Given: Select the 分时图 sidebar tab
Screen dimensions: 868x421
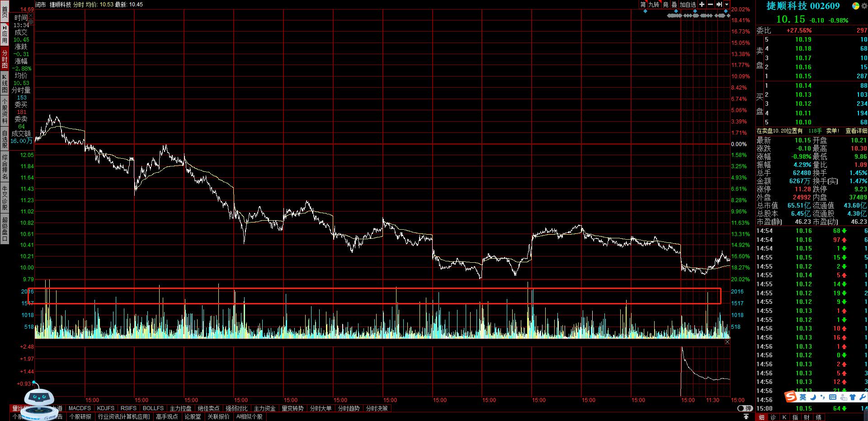Looking at the screenshot, I should coord(5,59).
